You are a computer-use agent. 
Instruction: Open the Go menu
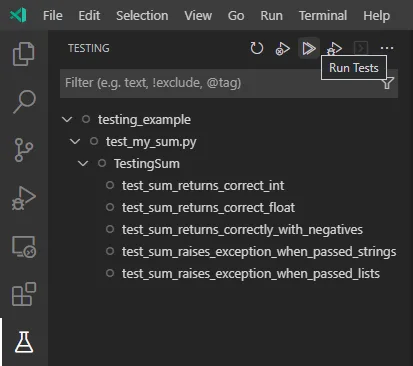pyautogui.click(x=236, y=15)
